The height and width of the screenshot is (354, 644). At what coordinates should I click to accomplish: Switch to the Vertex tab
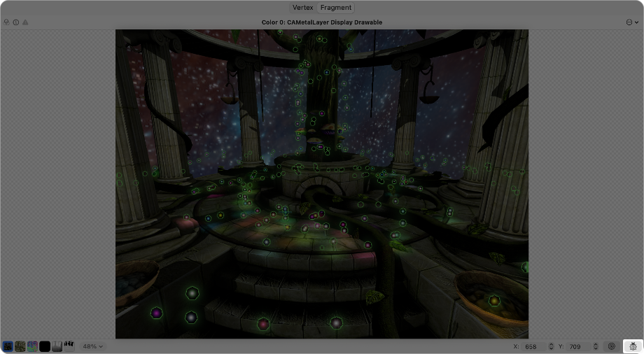tap(302, 8)
